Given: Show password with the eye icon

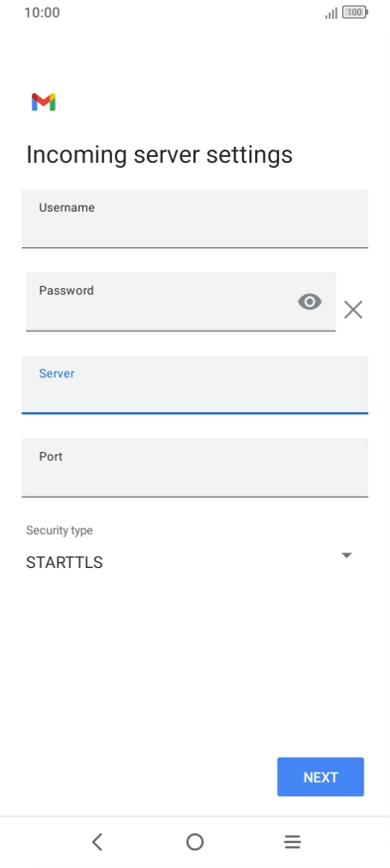Looking at the screenshot, I should (310, 302).
